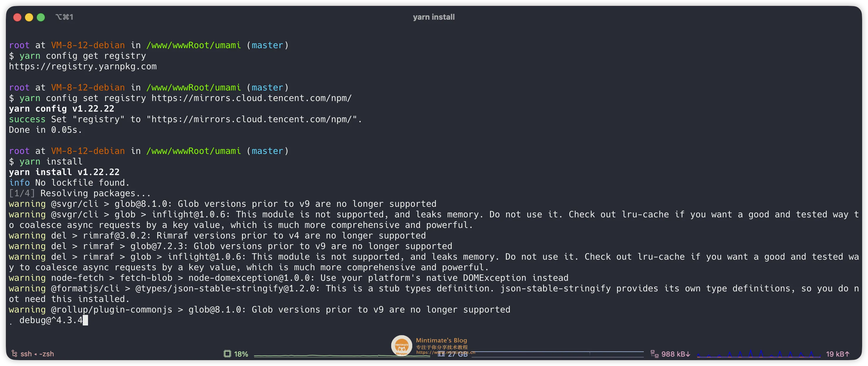The height and width of the screenshot is (366, 868).
Task: Click the 'yarn install' window title
Action: tap(434, 17)
